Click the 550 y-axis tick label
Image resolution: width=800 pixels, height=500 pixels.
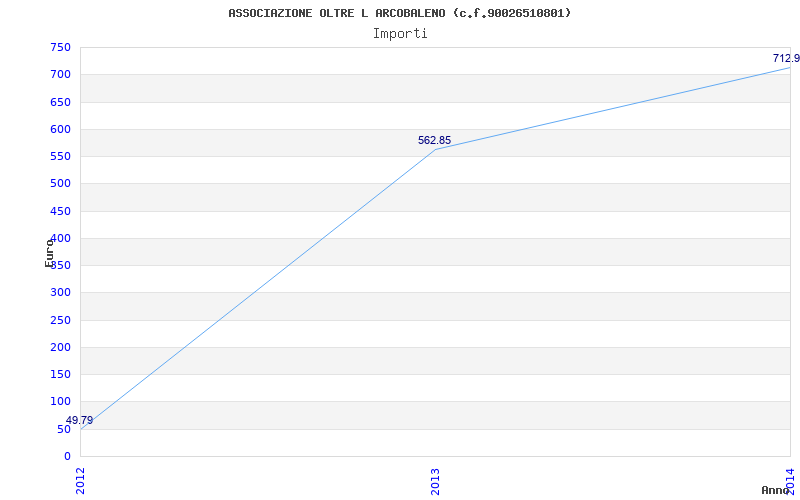click(60, 156)
